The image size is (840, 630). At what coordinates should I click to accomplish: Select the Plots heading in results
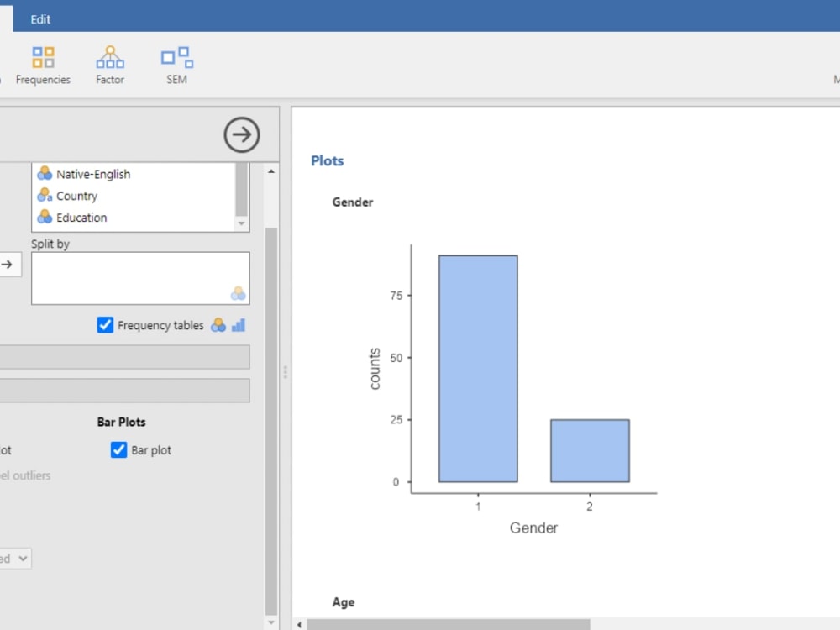[327, 160]
